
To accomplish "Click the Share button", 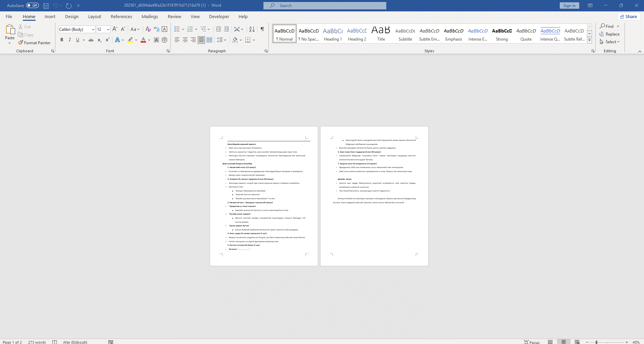I will 629,16.
